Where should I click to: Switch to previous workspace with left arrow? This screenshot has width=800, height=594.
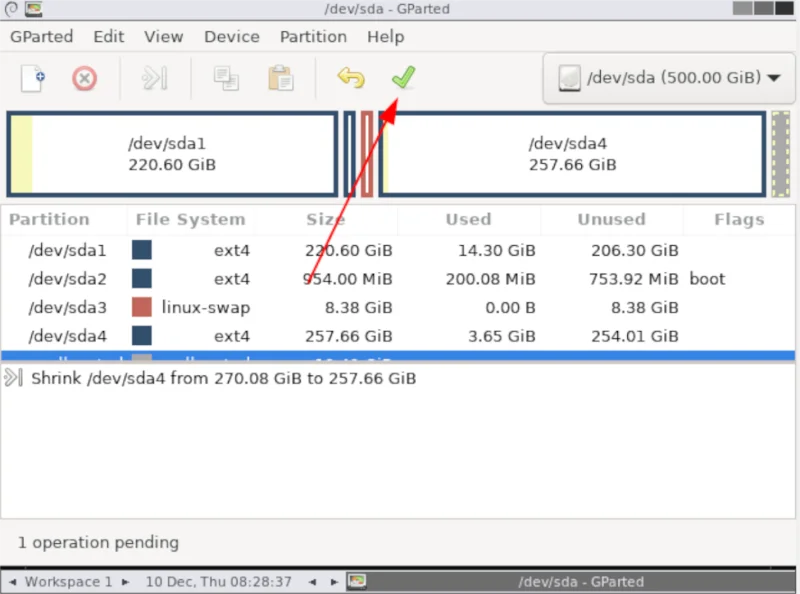(13, 582)
